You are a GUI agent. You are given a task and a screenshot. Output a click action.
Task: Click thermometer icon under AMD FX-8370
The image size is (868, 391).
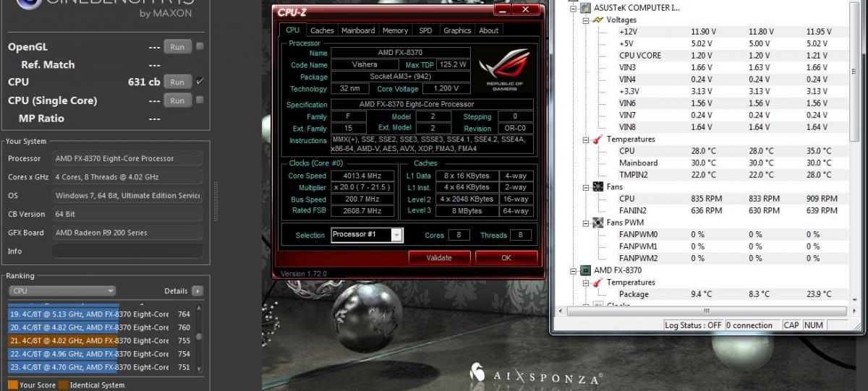[598, 282]
